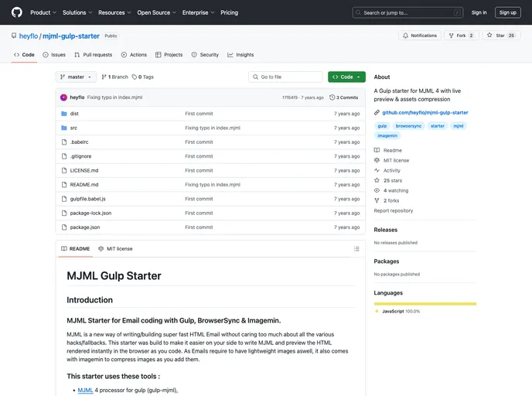Click the mjml topic tag

459,126
